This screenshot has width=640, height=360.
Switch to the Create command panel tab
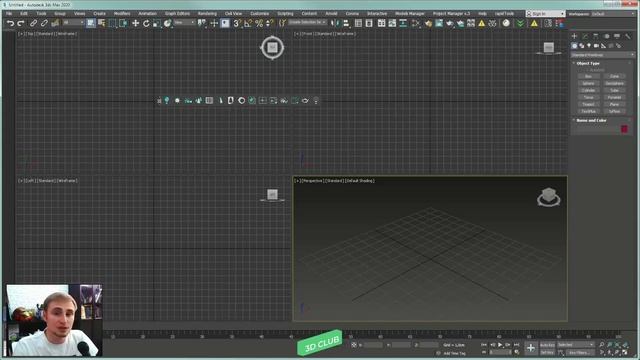[574, 36]
